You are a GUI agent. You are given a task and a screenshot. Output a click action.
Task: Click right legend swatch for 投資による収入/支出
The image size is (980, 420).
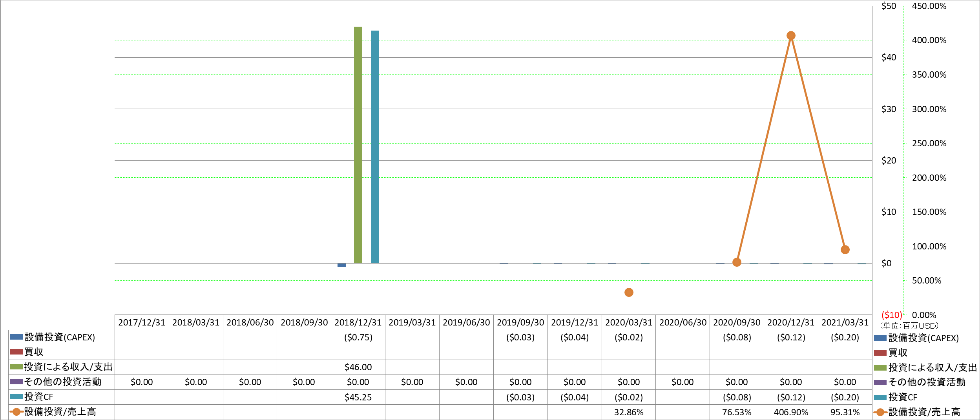[x=880, y=368]
